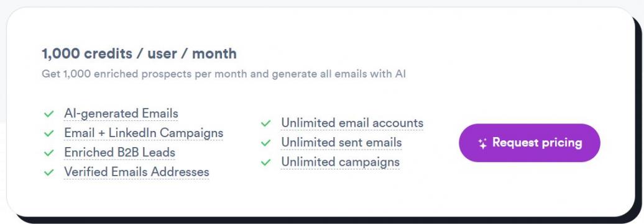Click the checkmark beside Unlimited email accounts
644x224 pixels.
(266, 123)
